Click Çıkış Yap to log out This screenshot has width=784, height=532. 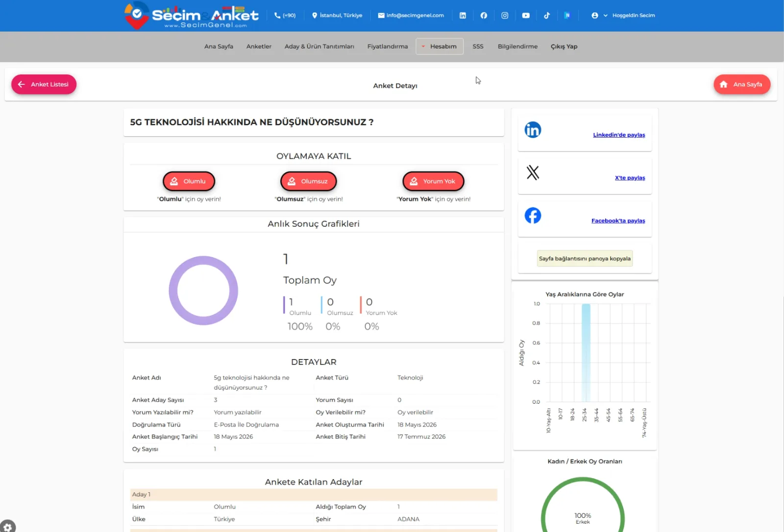pos(564,47)
